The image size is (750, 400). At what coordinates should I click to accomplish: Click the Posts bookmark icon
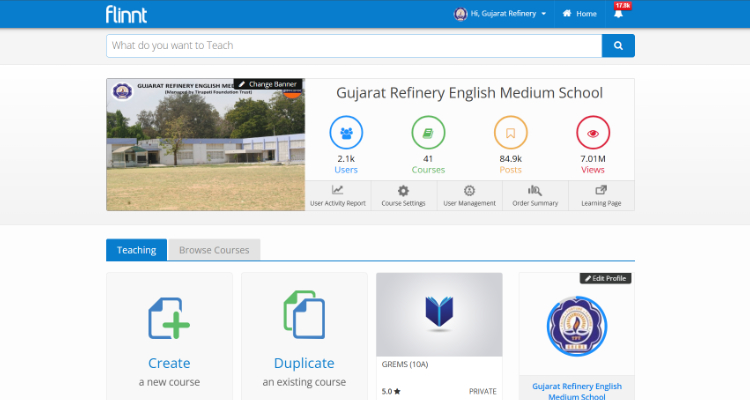[510, 133]
